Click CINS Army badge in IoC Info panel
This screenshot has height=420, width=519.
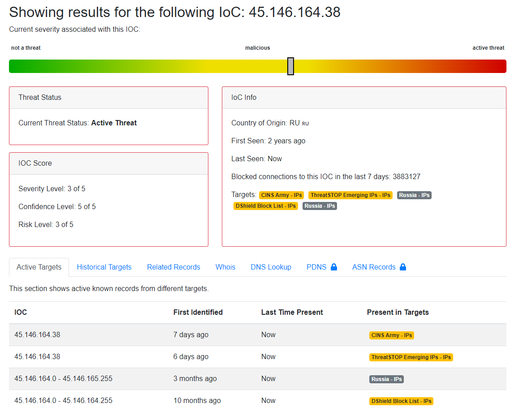pos(281,195)
